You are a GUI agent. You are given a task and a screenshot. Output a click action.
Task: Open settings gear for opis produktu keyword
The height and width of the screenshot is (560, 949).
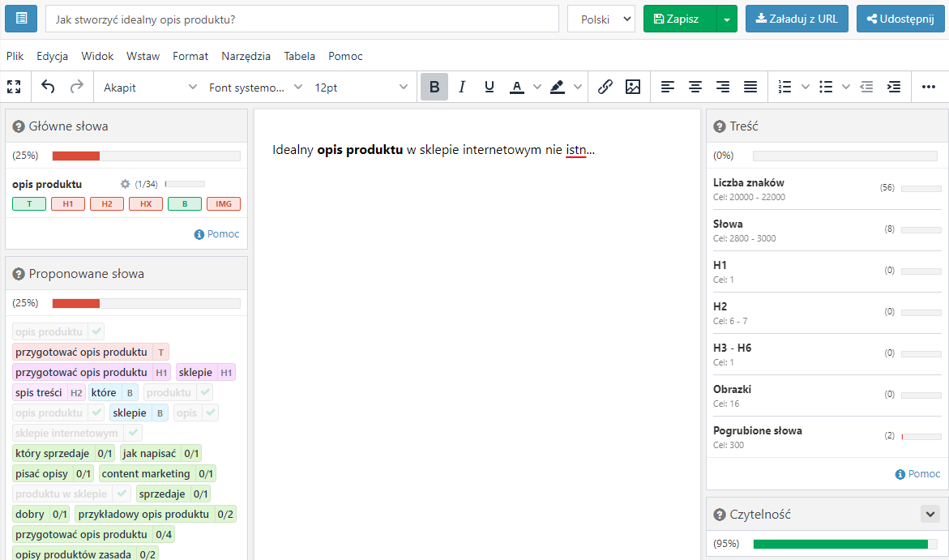126,184
